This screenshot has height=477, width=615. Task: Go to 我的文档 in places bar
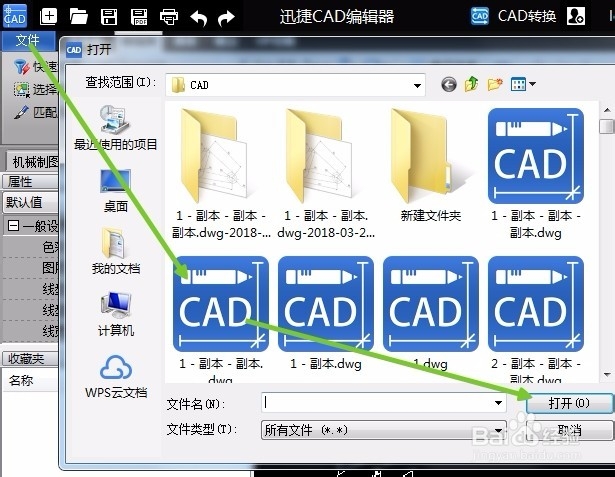point(115,251)
